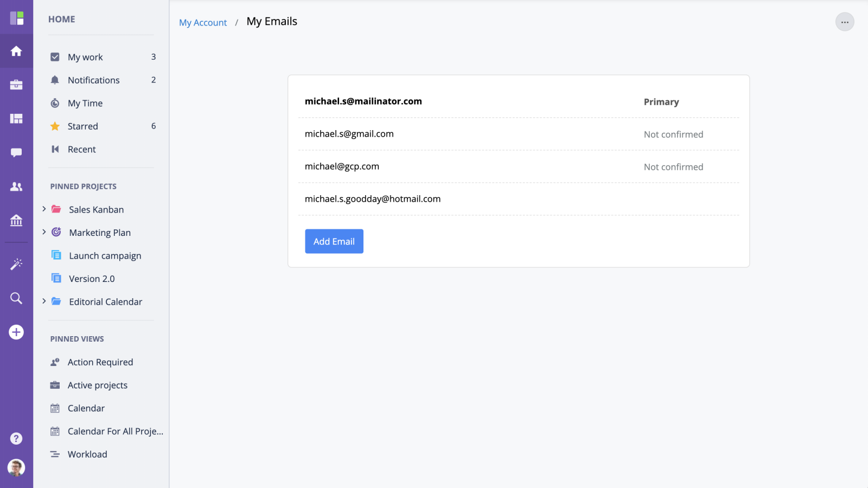Click the Notifications bell icon
868x488 pixels.
pyautogui.click(x=55, y=80)
